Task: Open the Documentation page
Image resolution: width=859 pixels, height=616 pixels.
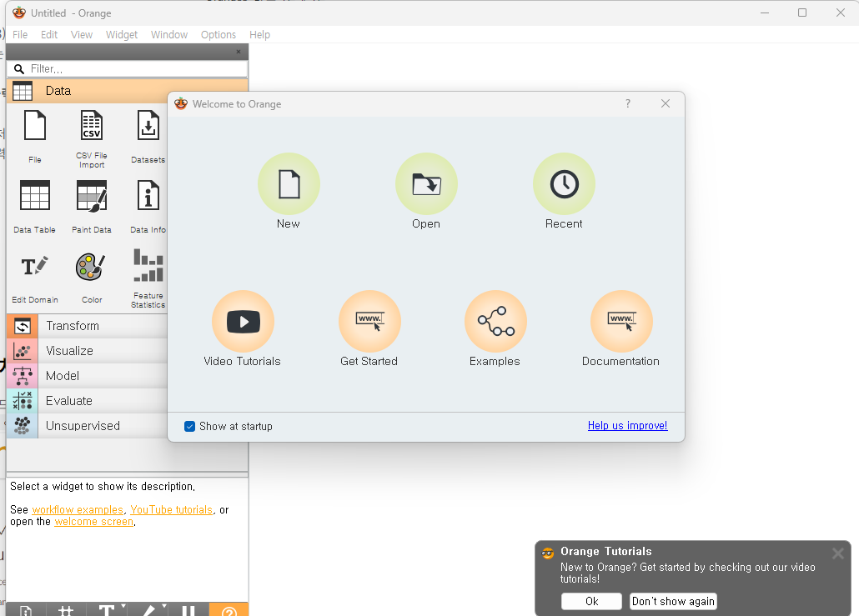Action: (x=621, y=322)
